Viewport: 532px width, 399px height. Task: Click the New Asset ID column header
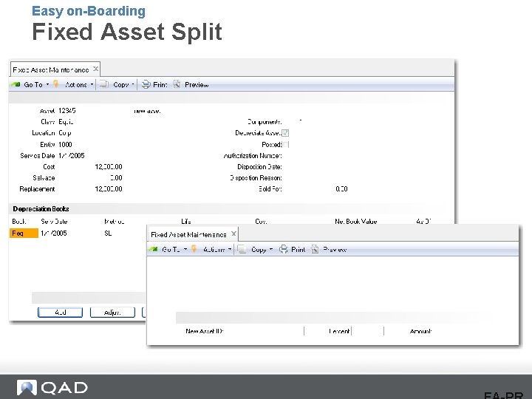205,331
